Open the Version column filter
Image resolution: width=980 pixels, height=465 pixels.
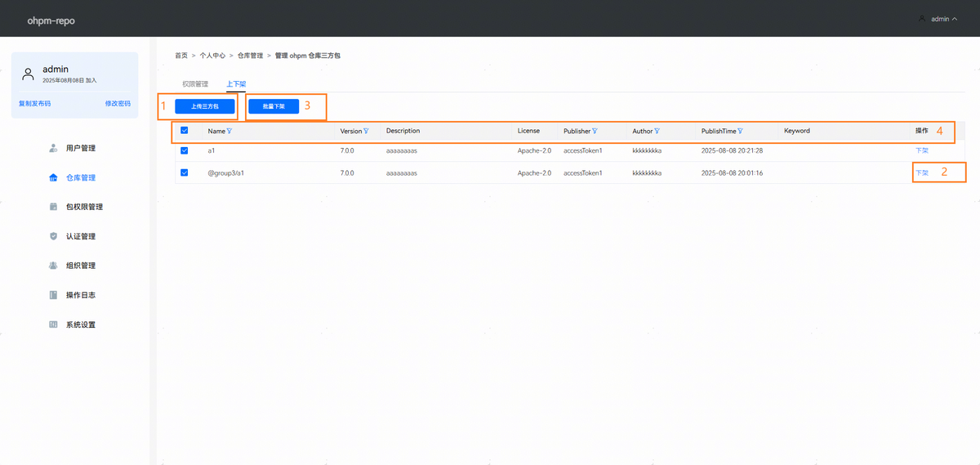pos(366,131)
